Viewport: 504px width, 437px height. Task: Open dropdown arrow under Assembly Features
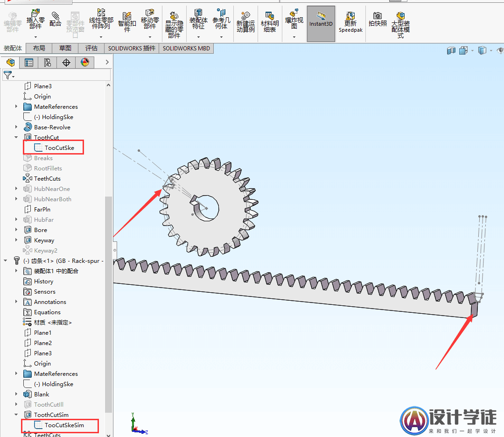[198, 37]
